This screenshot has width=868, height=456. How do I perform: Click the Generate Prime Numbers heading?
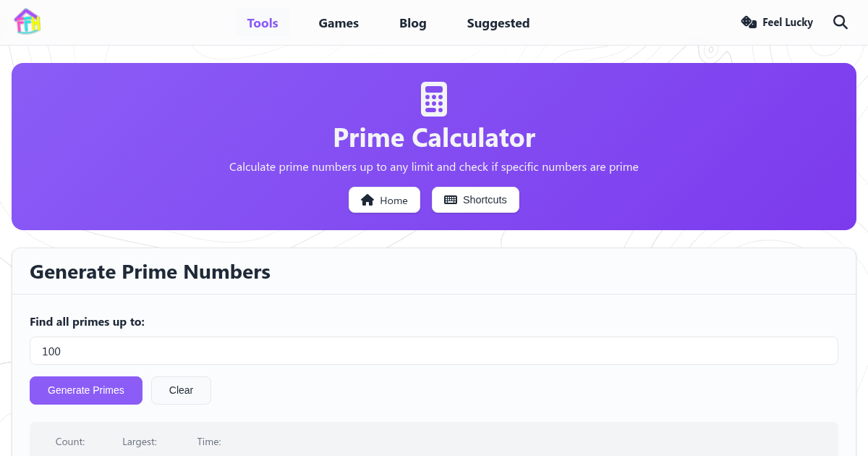(150, 272)
